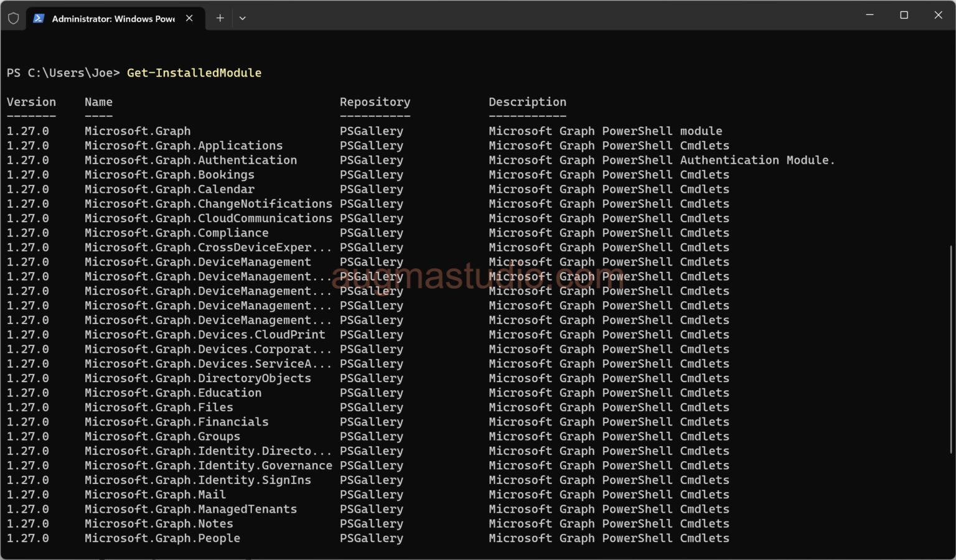Click the Microsoft.Graph.Authentication entry
Screen dimensions: 956x560
pos(190,160)
